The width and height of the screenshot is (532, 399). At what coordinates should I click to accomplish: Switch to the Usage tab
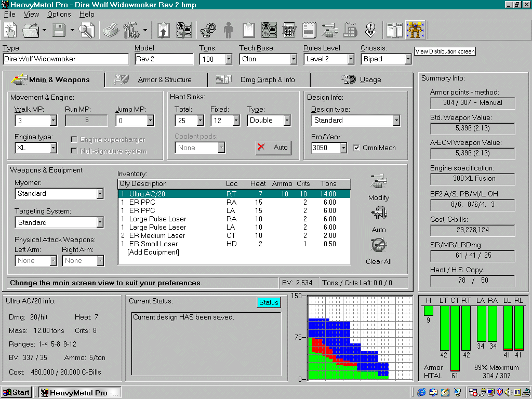tap(361, 79)
